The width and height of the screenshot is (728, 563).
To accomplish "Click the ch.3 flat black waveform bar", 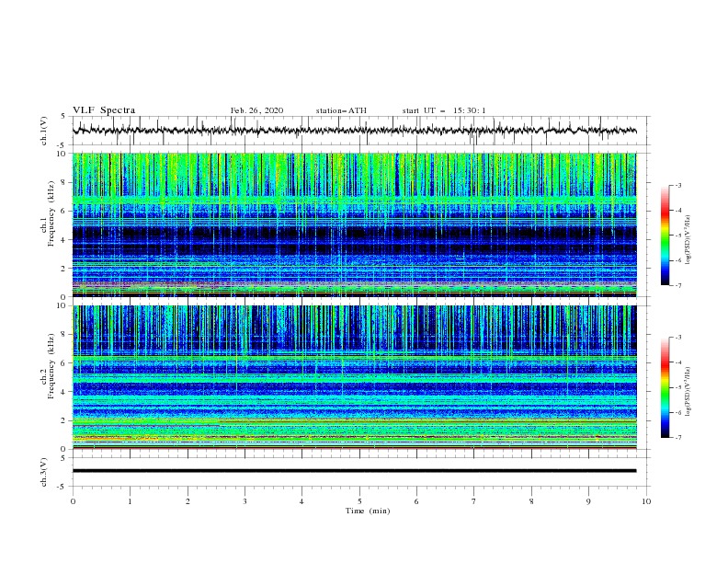I will click(x=354, y=471).
